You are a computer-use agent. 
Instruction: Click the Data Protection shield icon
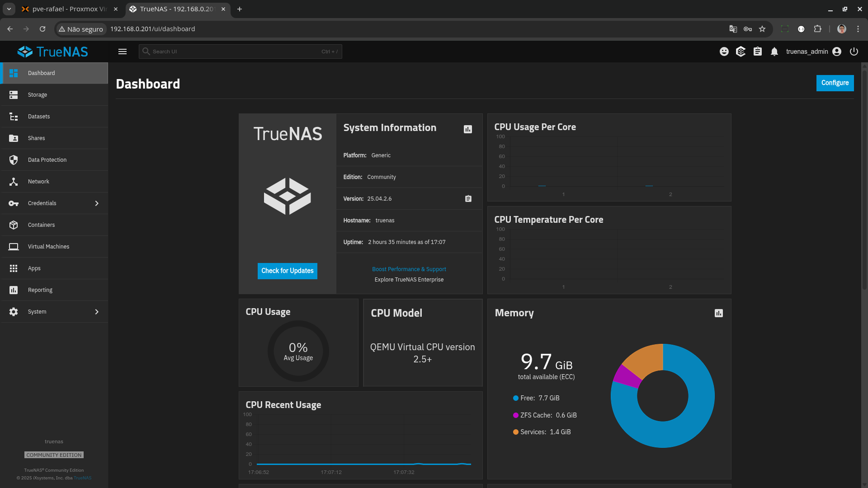pyautogui.click(x=14, y=160)
